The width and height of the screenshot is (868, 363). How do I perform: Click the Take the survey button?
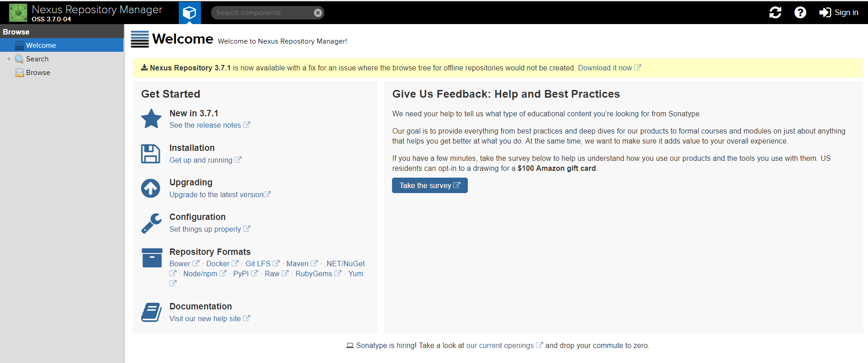point(430,185)
